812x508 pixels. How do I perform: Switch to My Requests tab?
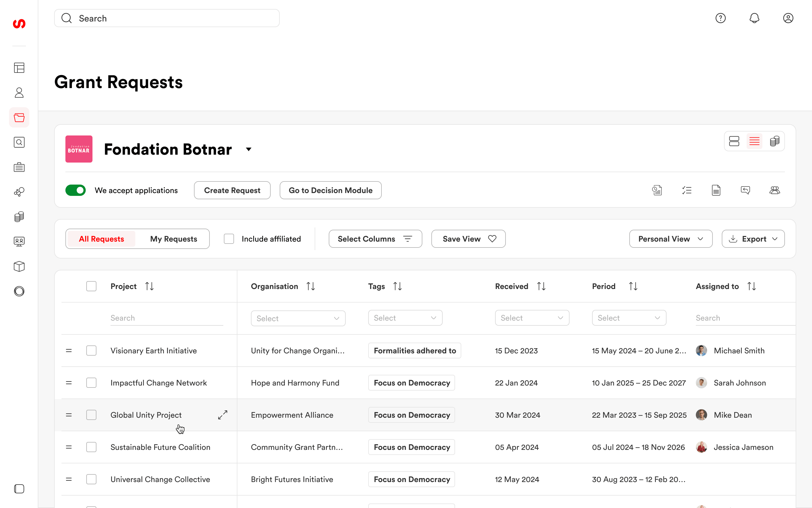[x=173, y=239]
